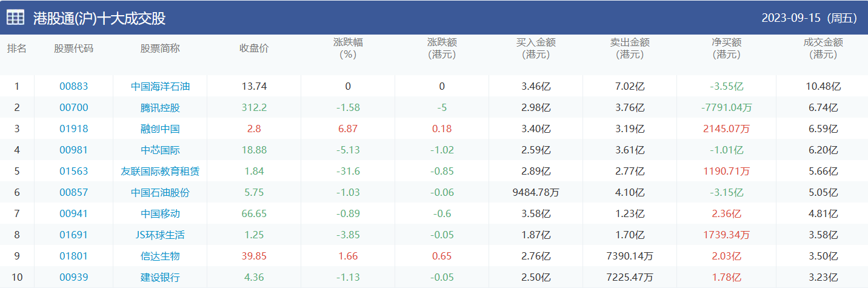868x288 pixels.
Task: Open 中芯国际 stock page
Action: coord(160,150)
